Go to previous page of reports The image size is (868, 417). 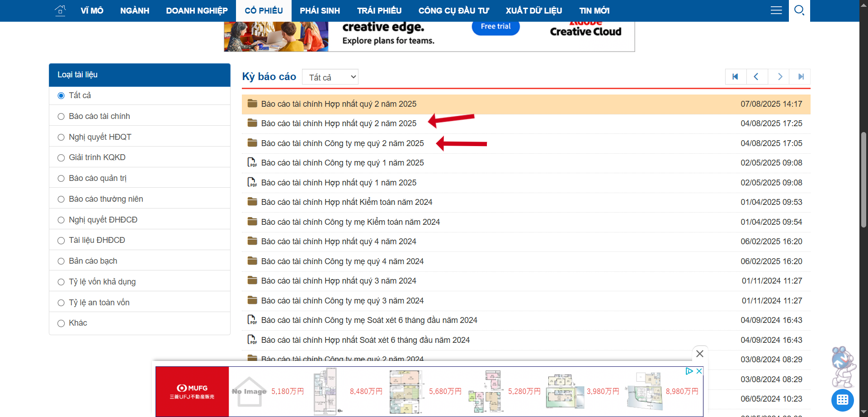coord(757,77)
